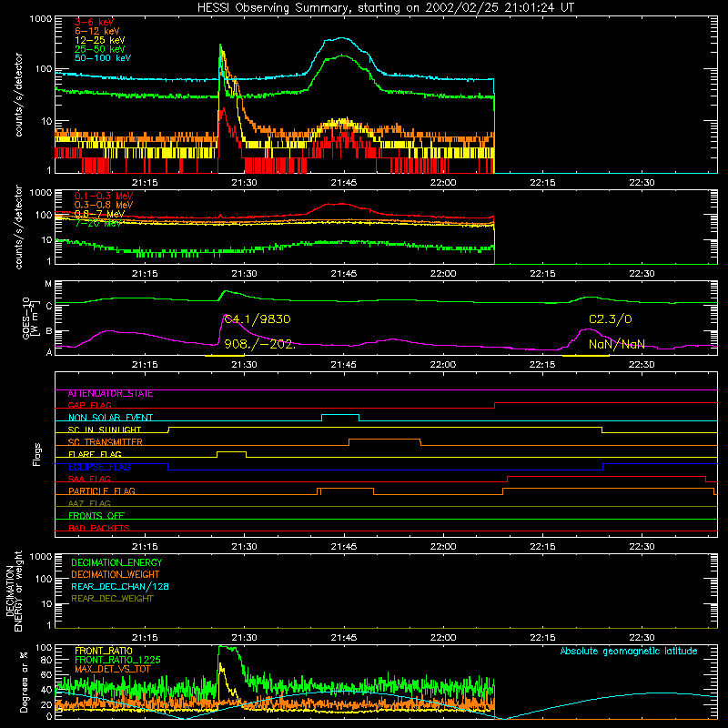The image size is (728, 728).
Task: Click the 21:30 tick label under the top panel
Action: [x=244, y=183]
